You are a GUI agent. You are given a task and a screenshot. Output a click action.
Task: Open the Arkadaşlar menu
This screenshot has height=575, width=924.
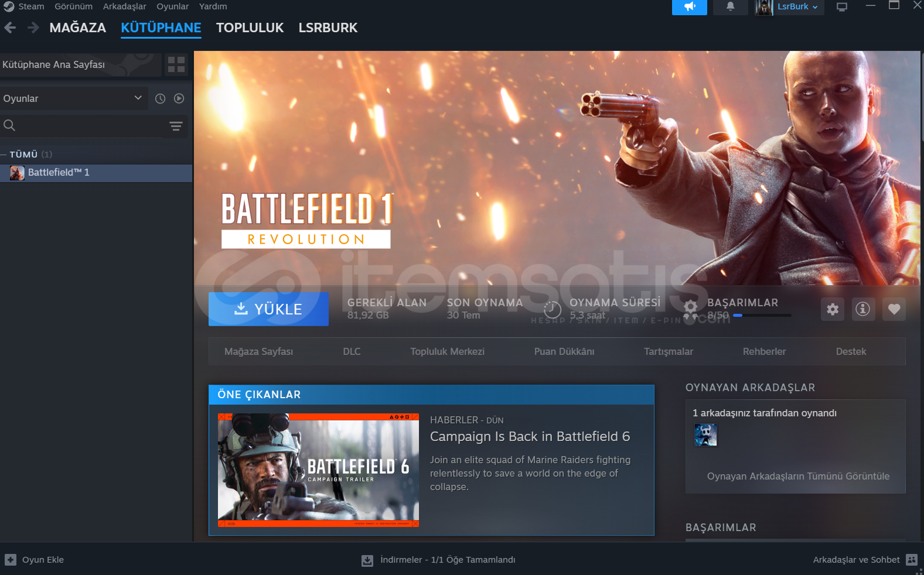pyautogui.click(x=124, y=6)
